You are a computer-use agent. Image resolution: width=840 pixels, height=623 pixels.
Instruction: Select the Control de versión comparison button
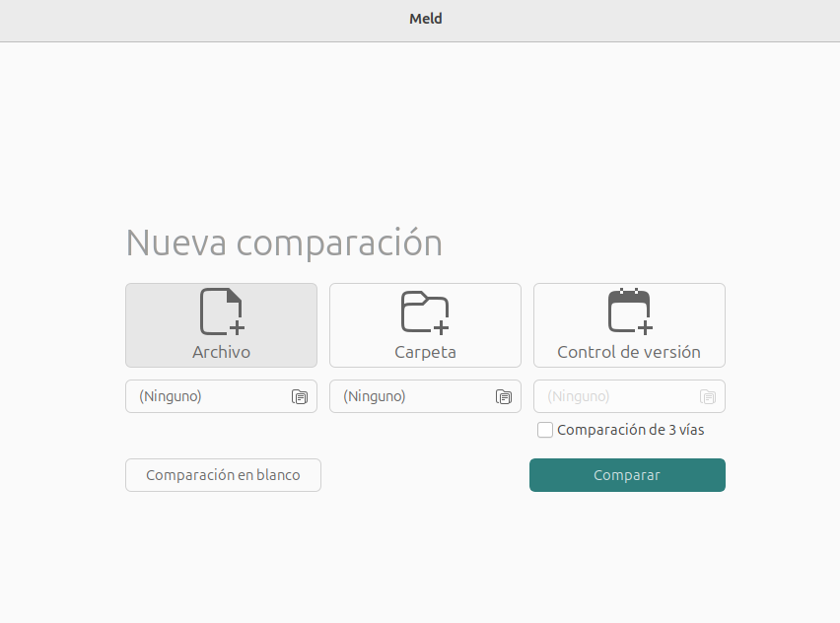(x=629, y=325)
